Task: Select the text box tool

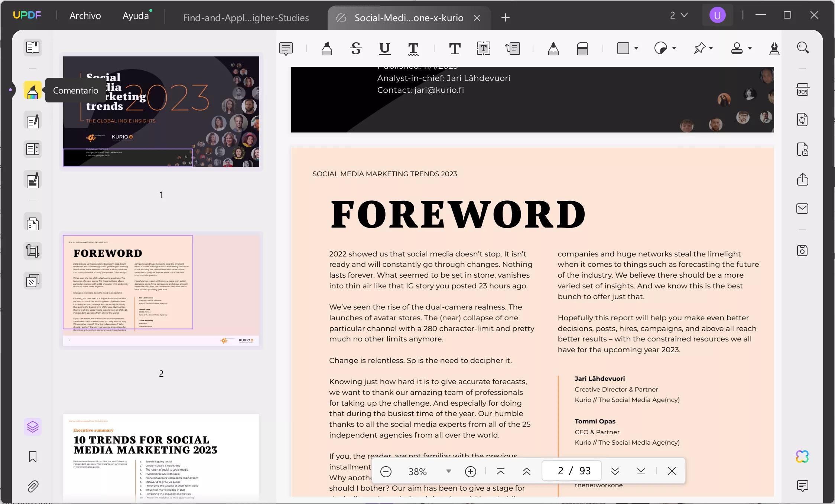Action: point(484,48)
